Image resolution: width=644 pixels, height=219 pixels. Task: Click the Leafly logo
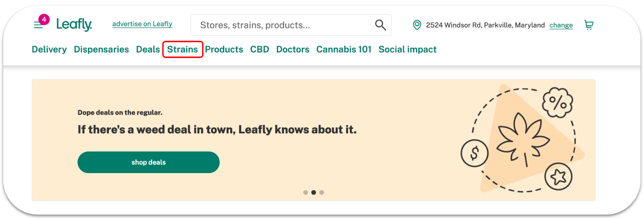point(74,25)
